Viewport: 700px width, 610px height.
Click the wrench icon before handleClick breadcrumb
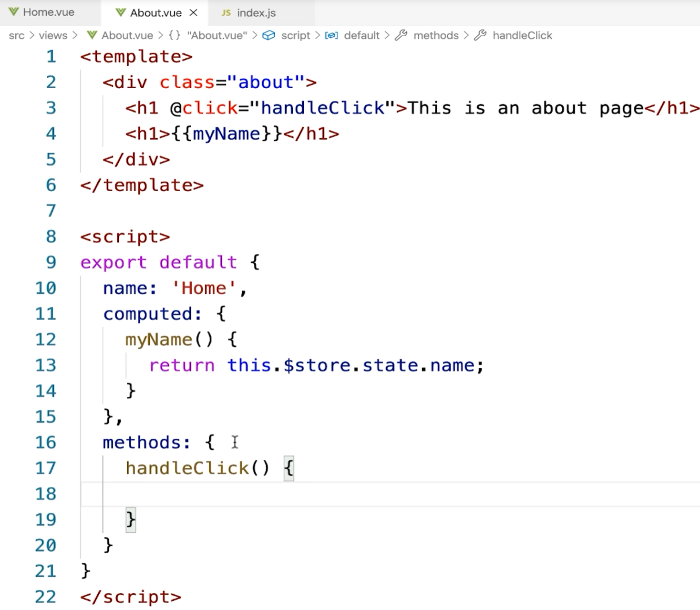pyautogui.click(x=480, y=35)
